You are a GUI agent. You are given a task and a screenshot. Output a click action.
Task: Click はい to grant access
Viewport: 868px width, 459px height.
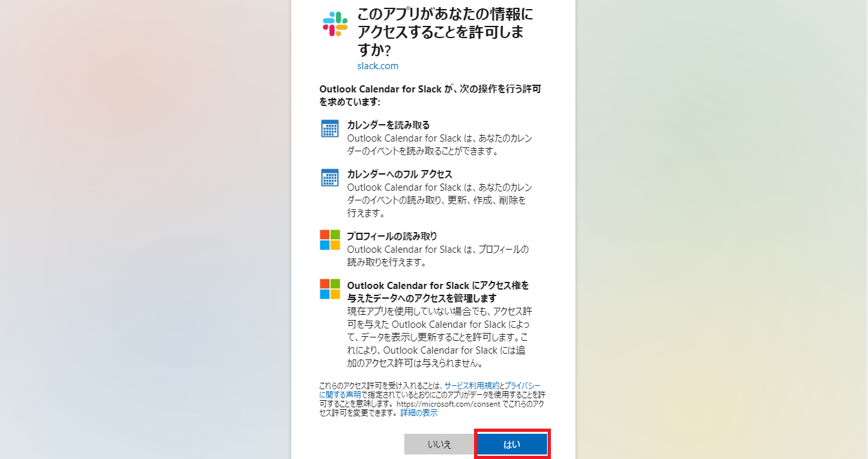(x=512, y=444)
